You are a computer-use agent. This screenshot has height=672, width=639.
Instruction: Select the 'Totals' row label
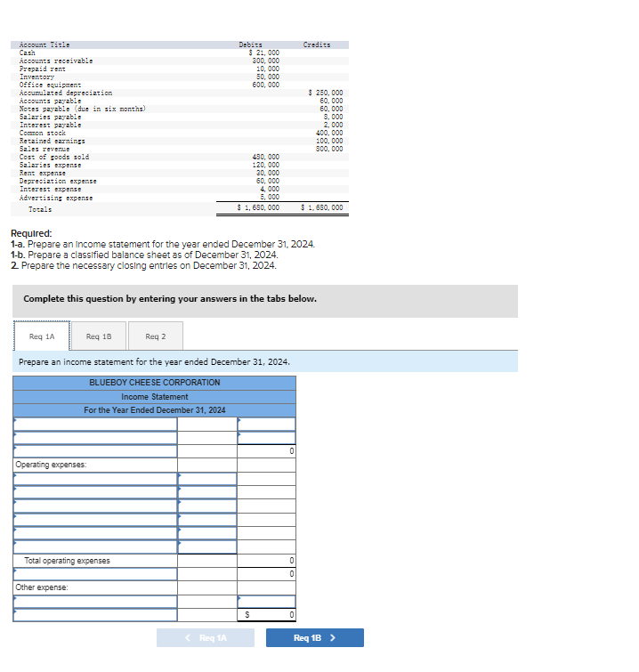pos(40,209)
